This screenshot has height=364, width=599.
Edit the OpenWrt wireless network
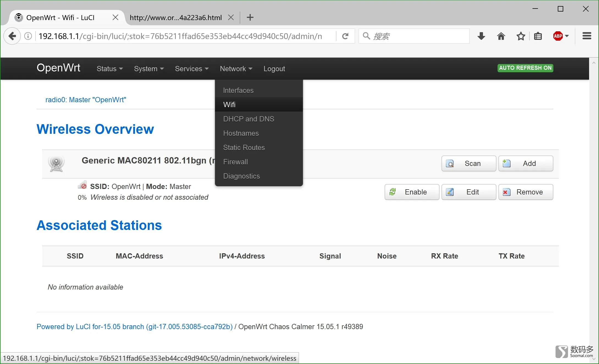[469, 192]
